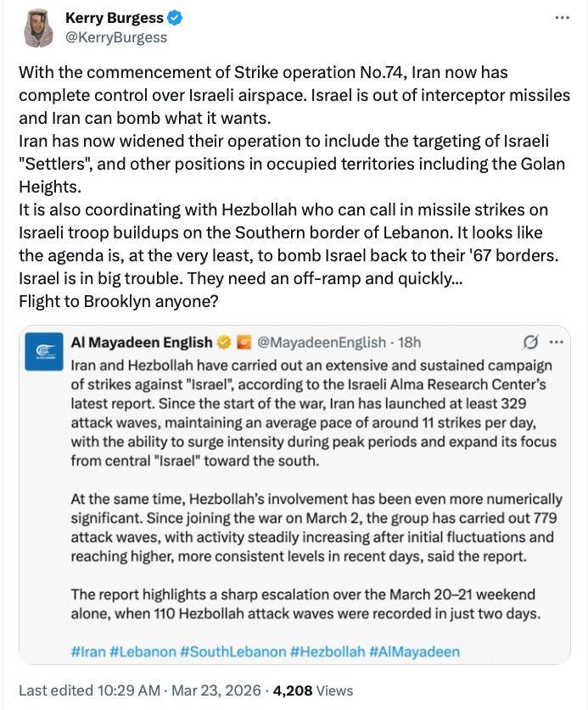Open the Al Mayadeen English profile name
Viewport: 588px width, 710px height.
coord(142,343)
